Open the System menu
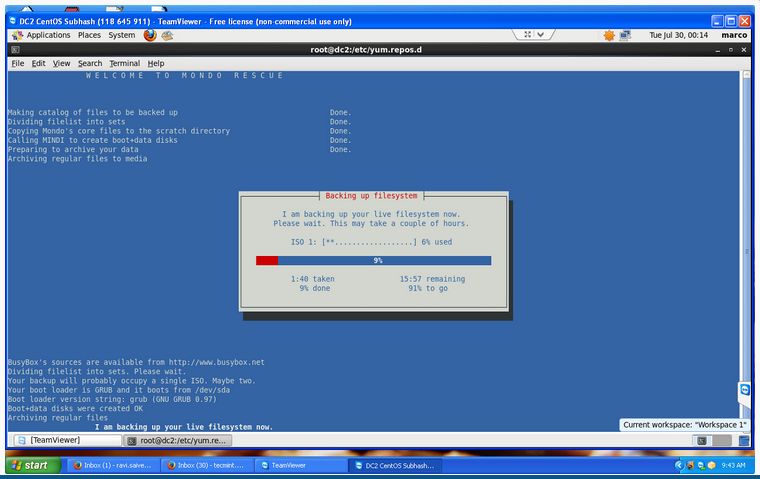Screen dimensions: 760x479 pyautogui.click(x=122, y=35)
